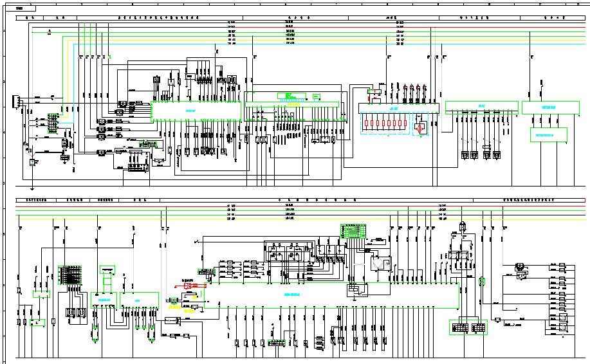Select the green terminal block in lower-left circuit
Image resolution: width=590 pixels, height=364 pixels.
tap(68, 275)
